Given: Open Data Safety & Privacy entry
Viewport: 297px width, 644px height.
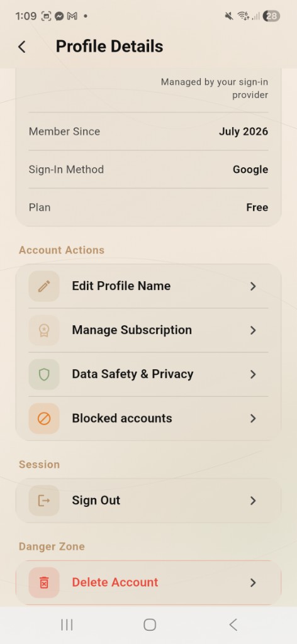Looking at the screenshot, I should point(148,374).
